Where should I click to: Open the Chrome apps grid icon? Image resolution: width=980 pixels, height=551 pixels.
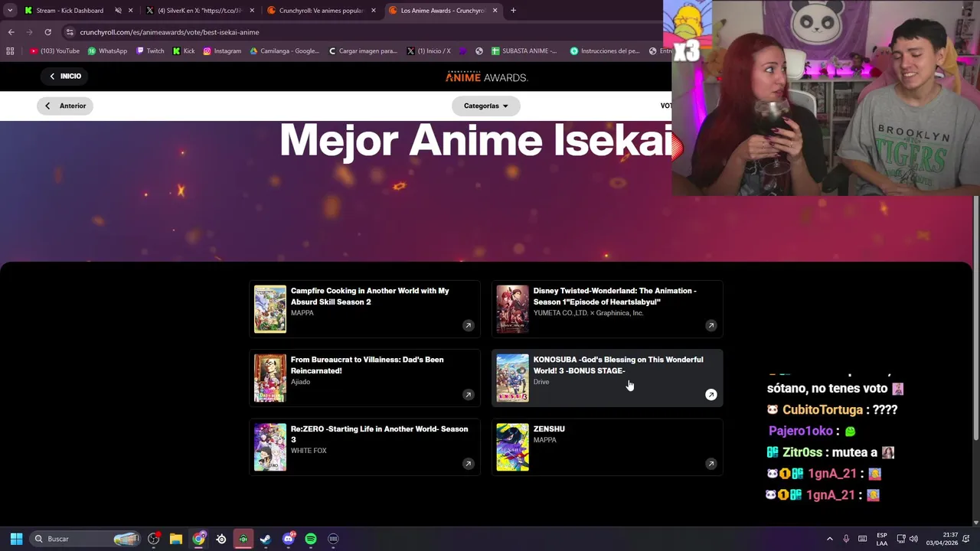point(10,51)
